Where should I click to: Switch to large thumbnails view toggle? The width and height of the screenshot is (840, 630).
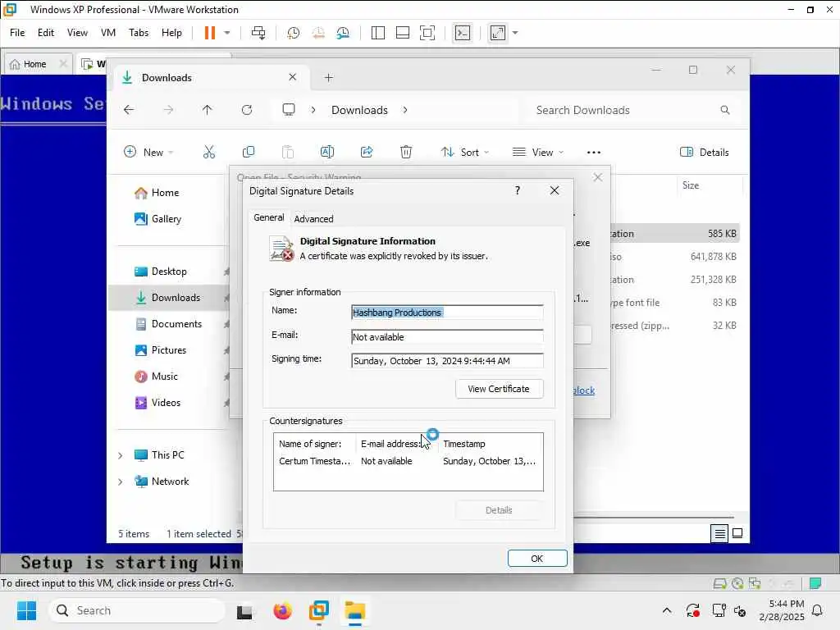tap(737, 533)
